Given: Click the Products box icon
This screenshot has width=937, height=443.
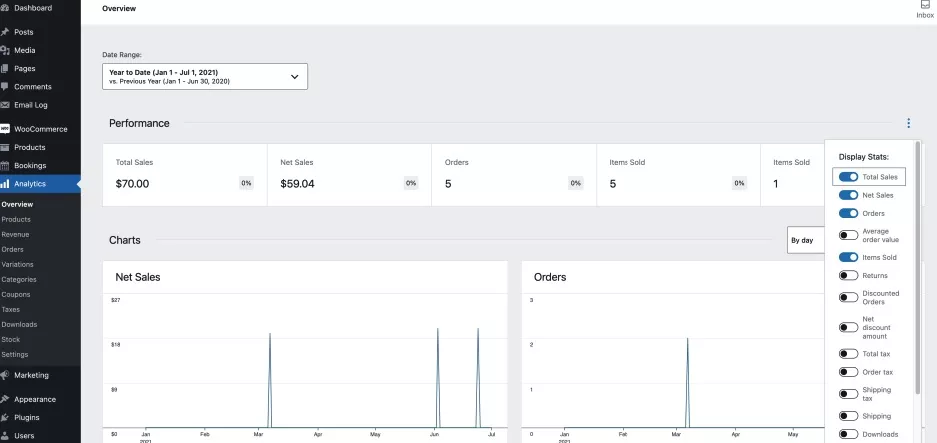Looking at the screenshot, I should (4, 147).
